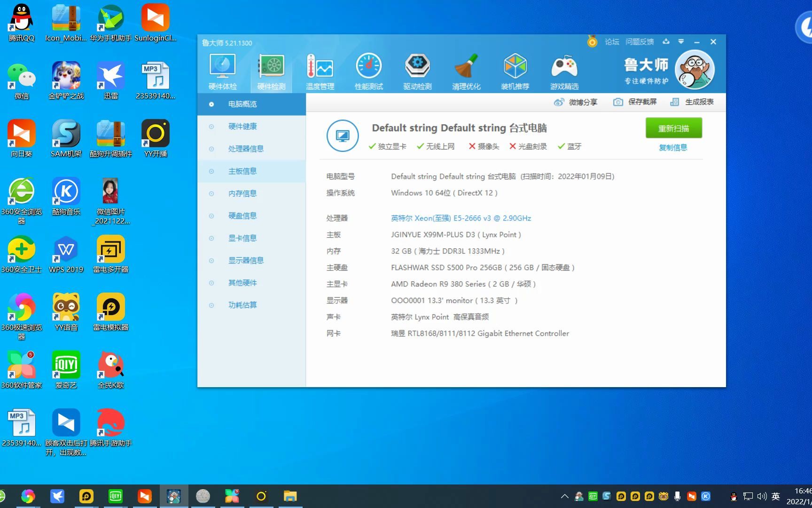Click the medal icon in title bar
The image size is (812, 508).
(x=592, y=41)
